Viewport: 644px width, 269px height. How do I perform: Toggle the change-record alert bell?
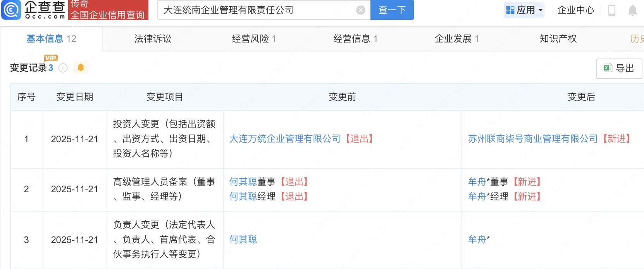point(81,68)
